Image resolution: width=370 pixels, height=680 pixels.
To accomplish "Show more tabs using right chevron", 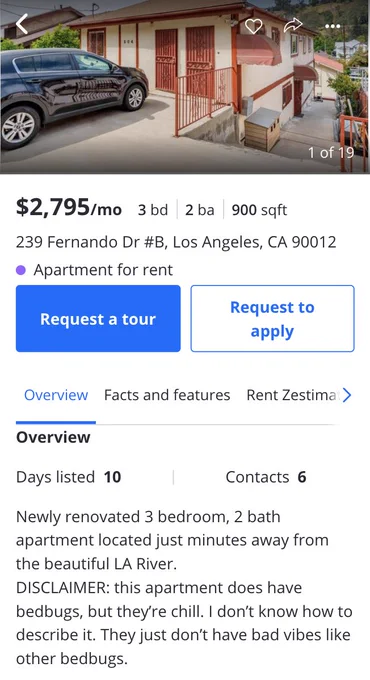I will coord(347,395).
